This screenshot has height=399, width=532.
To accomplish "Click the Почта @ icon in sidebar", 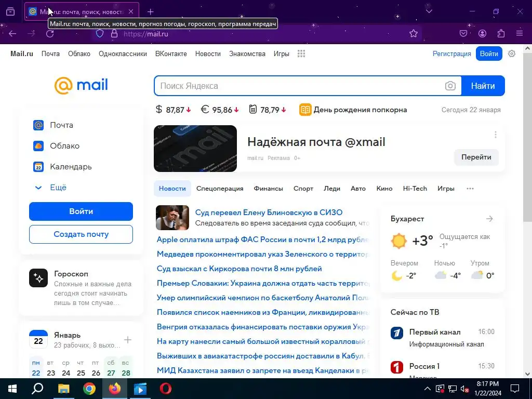I will tap(38, 125).
